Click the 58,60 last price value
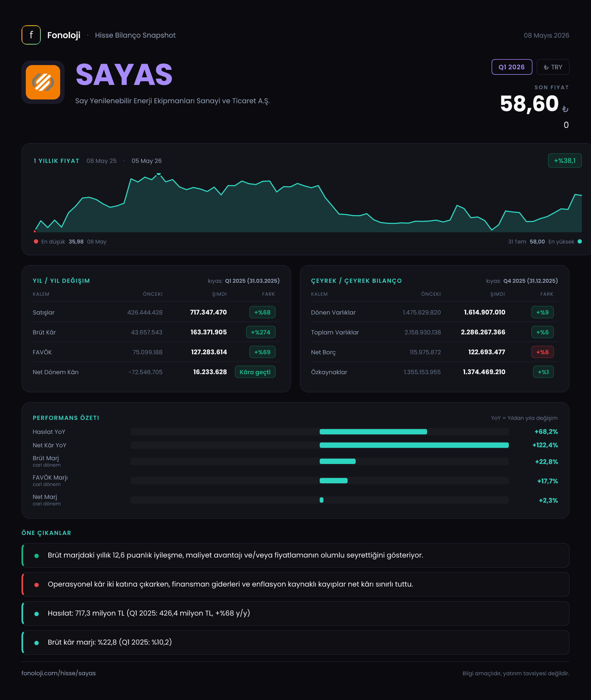 [529, 103]
